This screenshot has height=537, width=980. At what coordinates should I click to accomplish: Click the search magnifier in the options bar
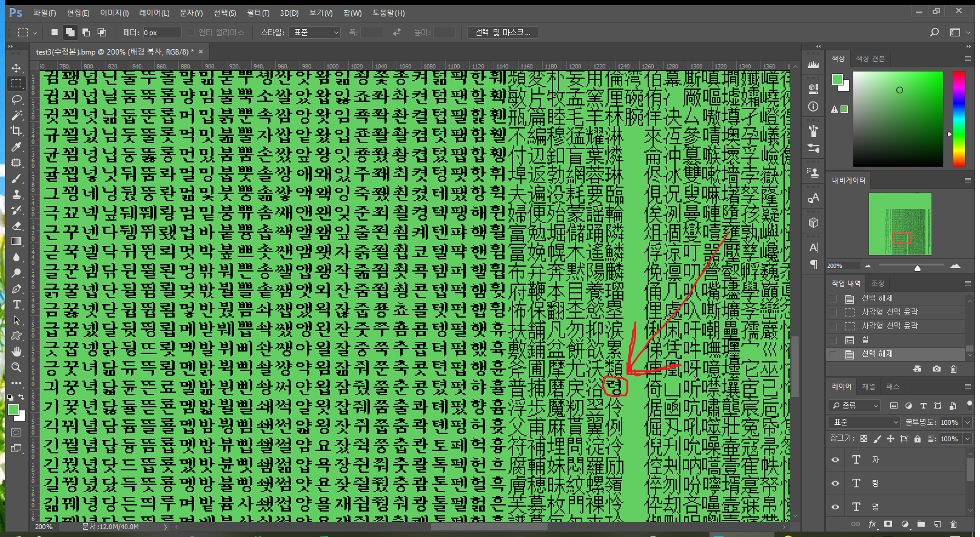coord(935,32)
